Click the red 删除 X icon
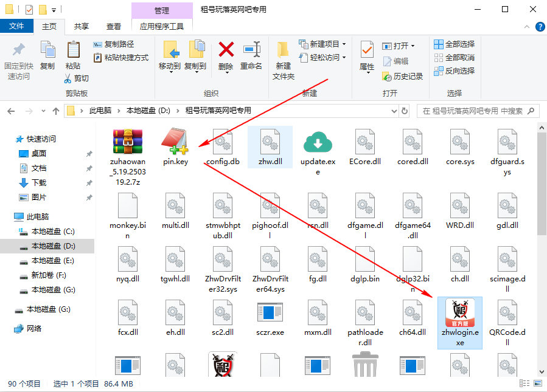Viewport: 547px width, 392px height. click(x=226, y=49)
